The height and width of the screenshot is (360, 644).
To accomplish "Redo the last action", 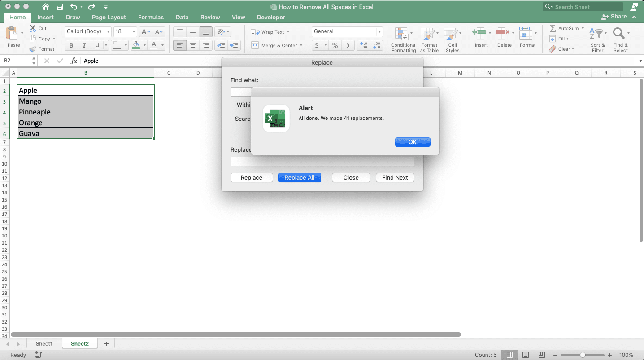I will click(91, 7).
